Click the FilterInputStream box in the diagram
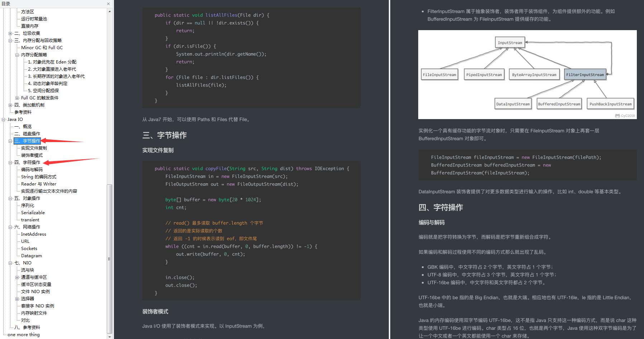 tap(585, 75)
